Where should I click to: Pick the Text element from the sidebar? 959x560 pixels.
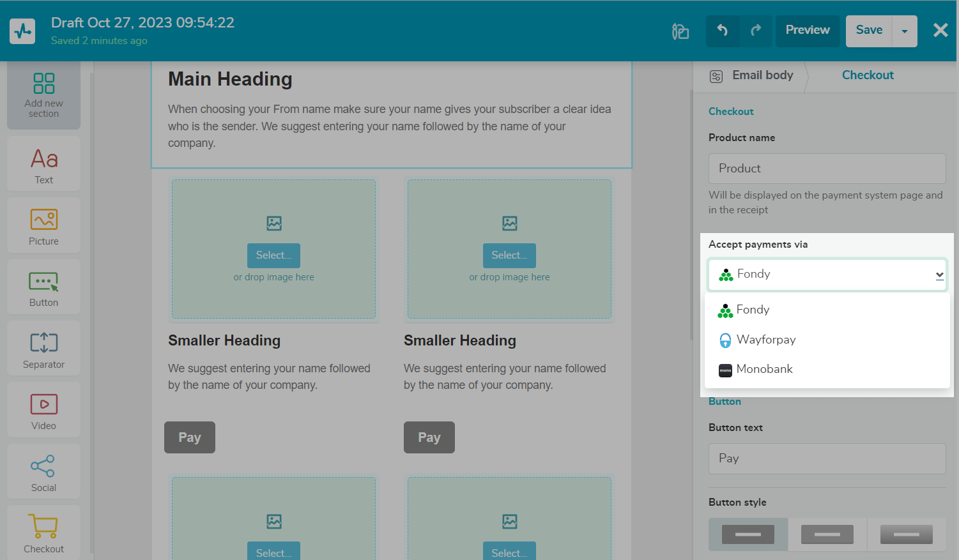click(x=44, y=163)
